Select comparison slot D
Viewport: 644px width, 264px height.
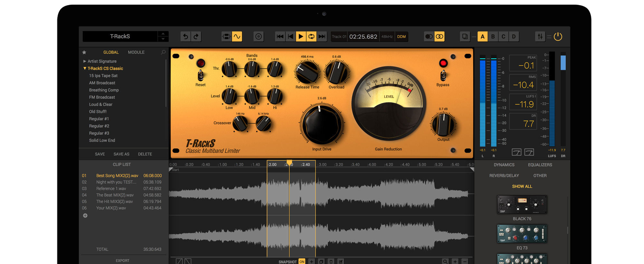point(514,36)
